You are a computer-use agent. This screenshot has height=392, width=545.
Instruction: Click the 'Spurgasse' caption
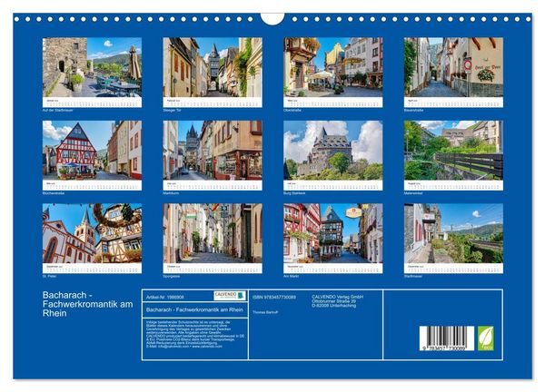(172, 277)
